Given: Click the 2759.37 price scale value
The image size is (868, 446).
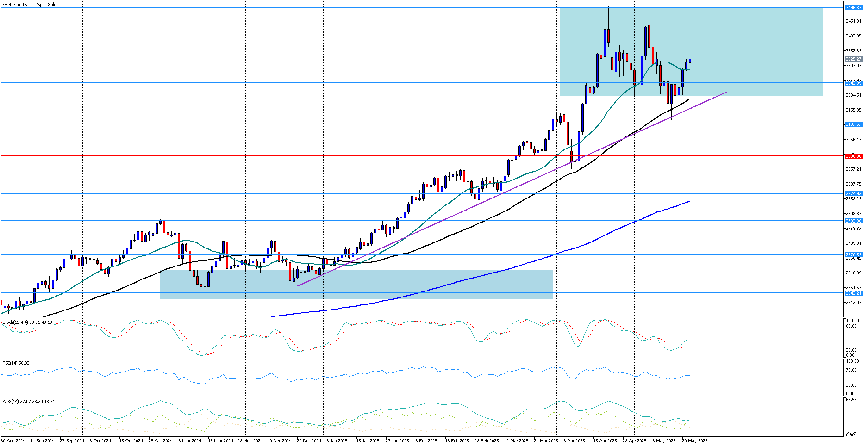Looking at the screenshot, I should pyautogui.click(x=854, y=229).
